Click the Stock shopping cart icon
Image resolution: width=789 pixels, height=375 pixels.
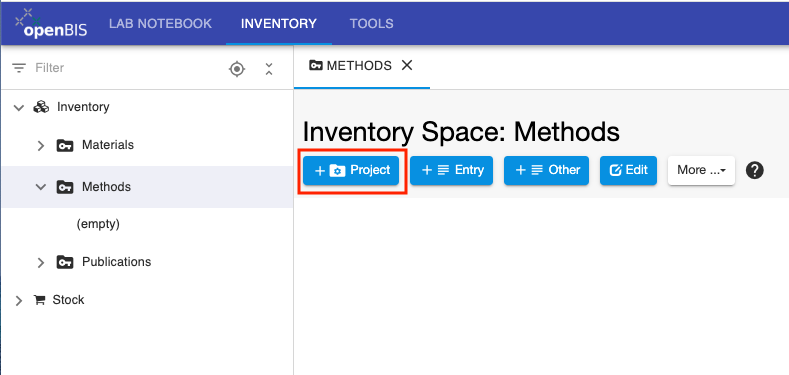[39, 300]
